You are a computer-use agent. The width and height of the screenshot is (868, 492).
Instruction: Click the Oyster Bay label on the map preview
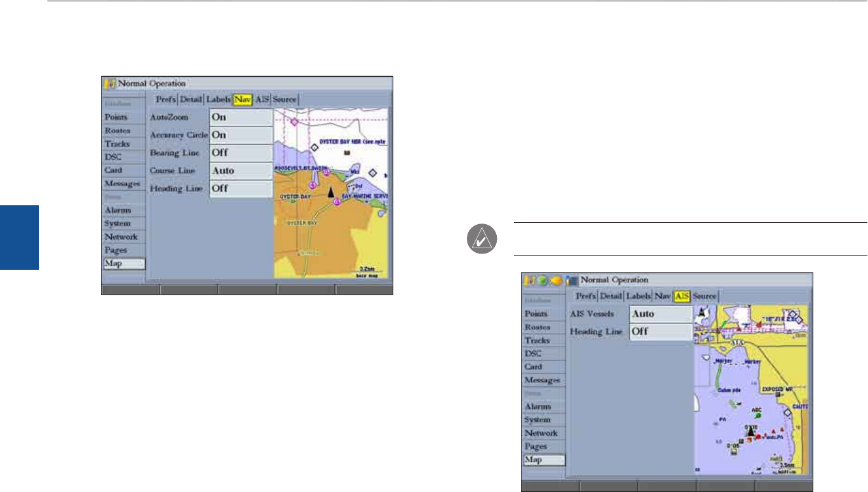[294, 196]
